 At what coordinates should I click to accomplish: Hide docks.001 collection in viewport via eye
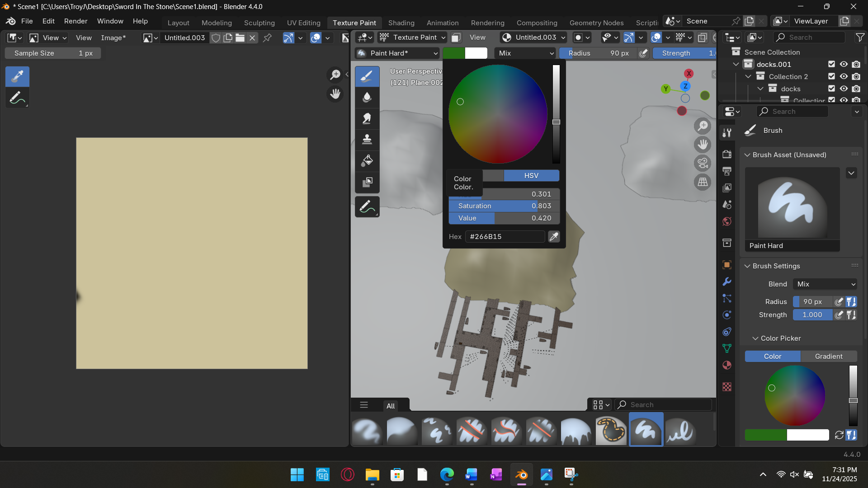[844, 64]
